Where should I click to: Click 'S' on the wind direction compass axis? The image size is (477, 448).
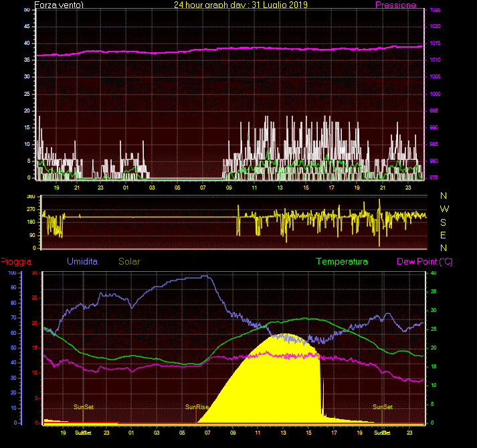(444, 222)
